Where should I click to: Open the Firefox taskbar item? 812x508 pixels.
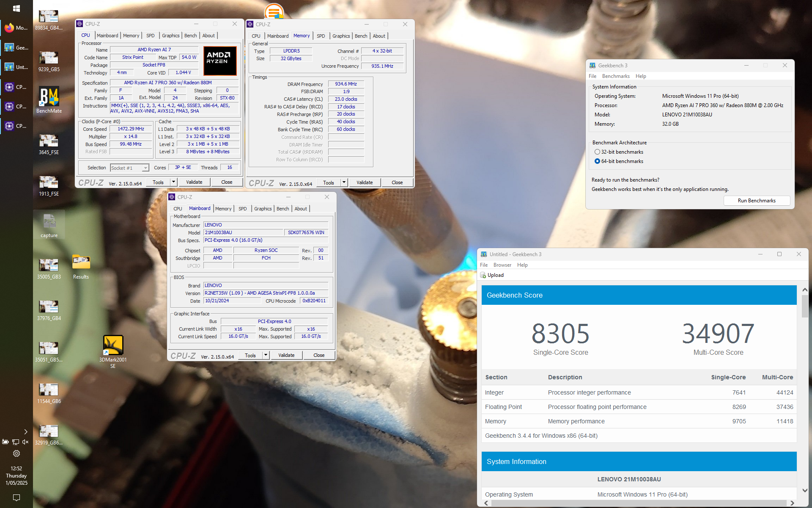click(16, 28)
